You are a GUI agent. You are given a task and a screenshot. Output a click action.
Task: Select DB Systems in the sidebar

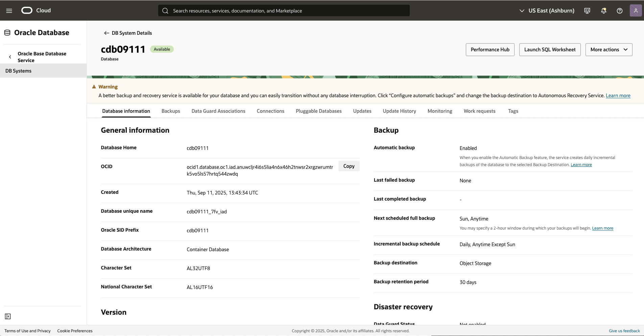[19, 71]
